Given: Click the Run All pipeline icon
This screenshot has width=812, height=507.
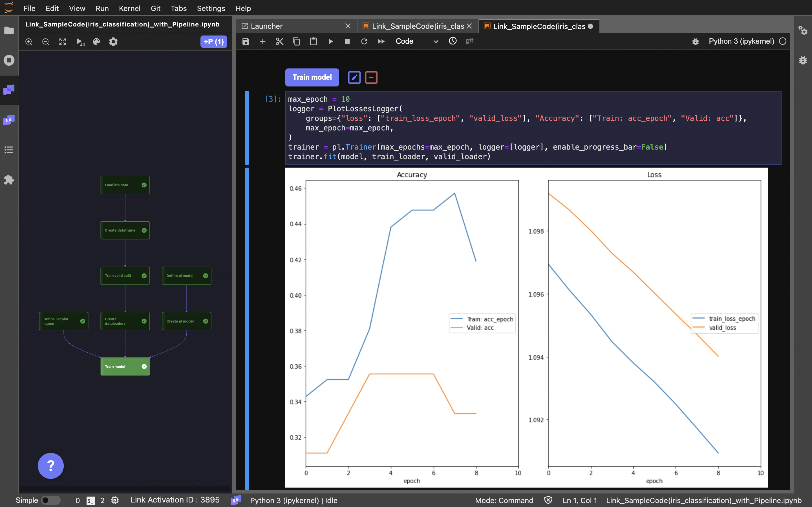Looking at the screenshot, I should [80, 42].
